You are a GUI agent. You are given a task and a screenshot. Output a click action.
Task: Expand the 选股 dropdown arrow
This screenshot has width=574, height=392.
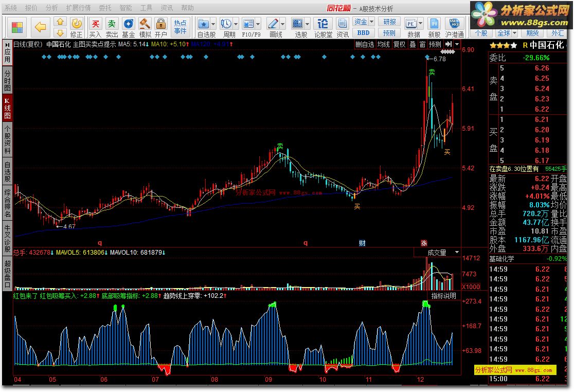307,24
